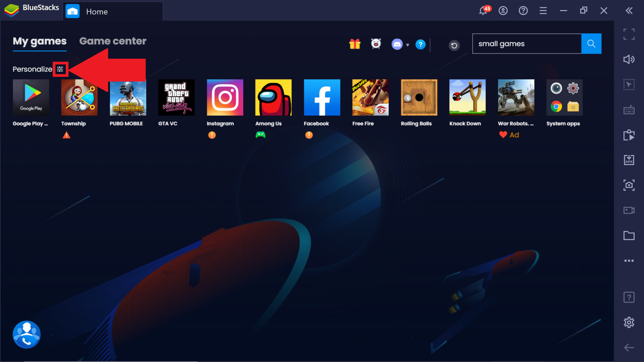Image resolution: width=644 pixels, height=362 pixels.
Task: Open the settings gear in sidebar
Action: point(629,322)
